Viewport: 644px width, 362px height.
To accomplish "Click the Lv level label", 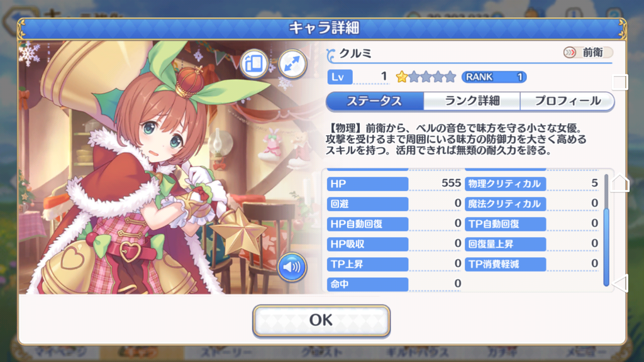I will 340,77.
